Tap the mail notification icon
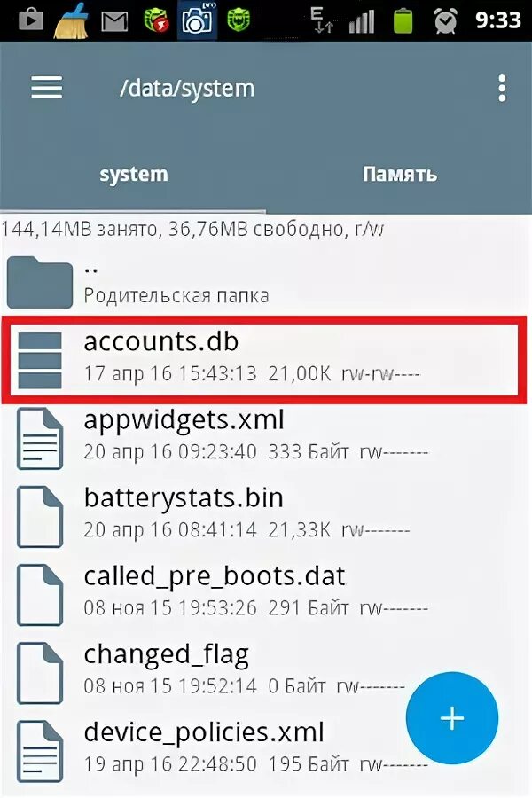532x798 pixels. pyautogui.click(x=114, y=21)
